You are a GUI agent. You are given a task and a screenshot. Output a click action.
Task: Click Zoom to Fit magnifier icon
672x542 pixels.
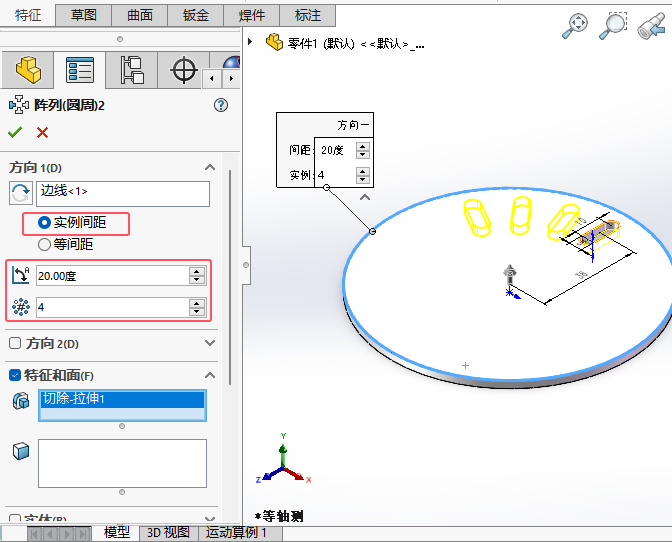pos(575,26)
